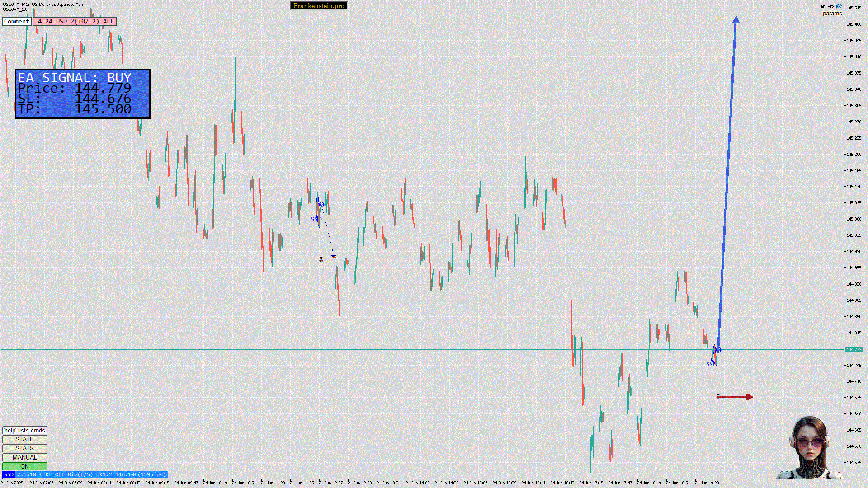Click the robot girl avatar image
This screenshot has height=488, width=868.
[810, 447]
